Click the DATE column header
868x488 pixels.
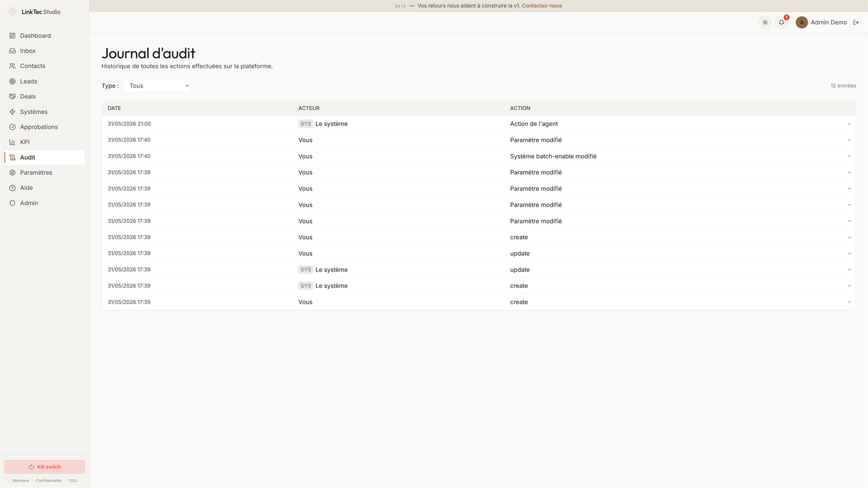click(114, 108)
